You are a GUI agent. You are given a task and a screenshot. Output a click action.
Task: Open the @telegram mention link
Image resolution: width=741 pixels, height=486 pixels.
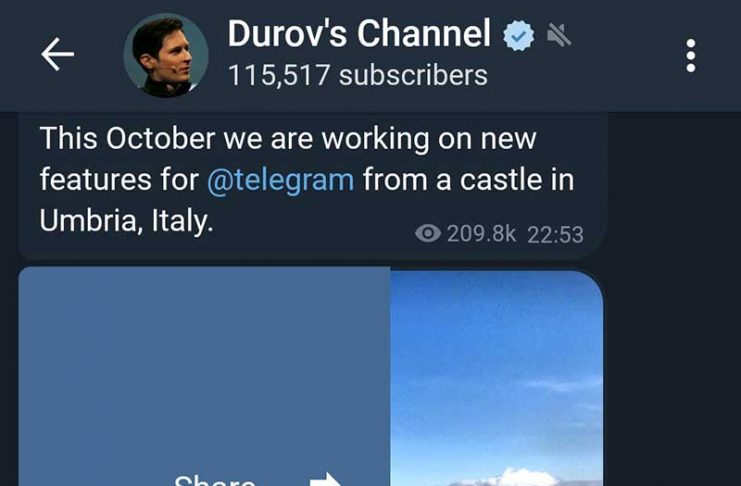280,180
